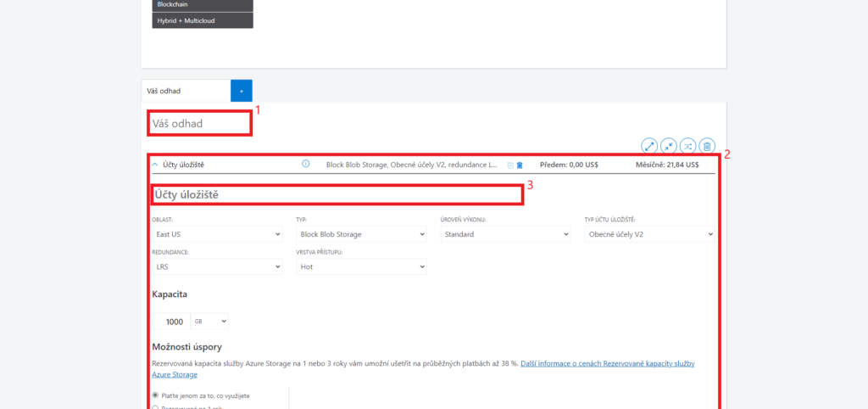868x409 pixels.
Task: Switch to the 'Váš odhad' tab
Action: coord(186,91)
